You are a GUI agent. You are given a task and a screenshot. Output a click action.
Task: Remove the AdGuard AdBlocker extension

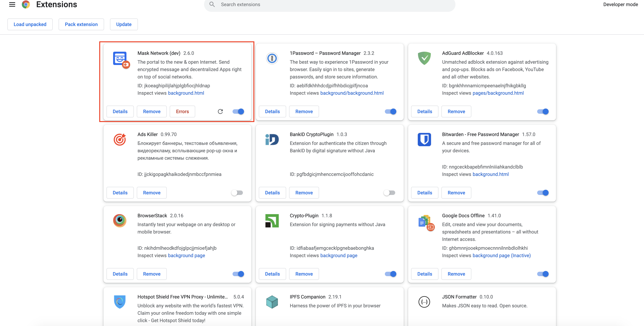pos(456,111)
